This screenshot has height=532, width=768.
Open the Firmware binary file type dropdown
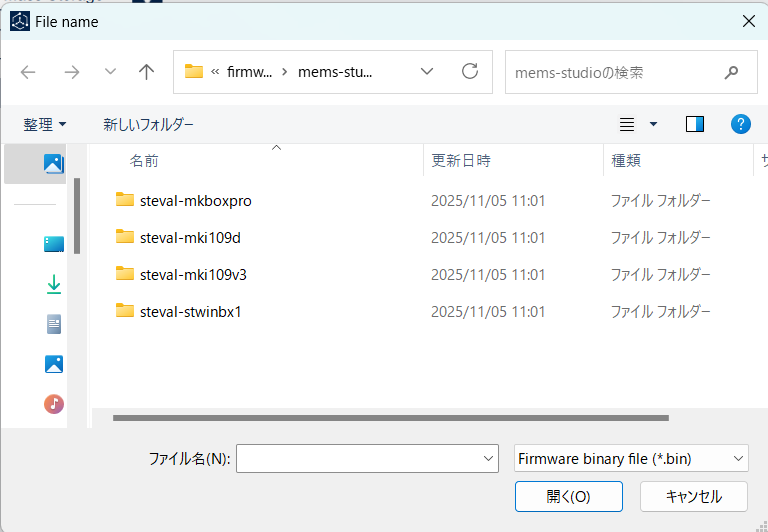point(631,459)
